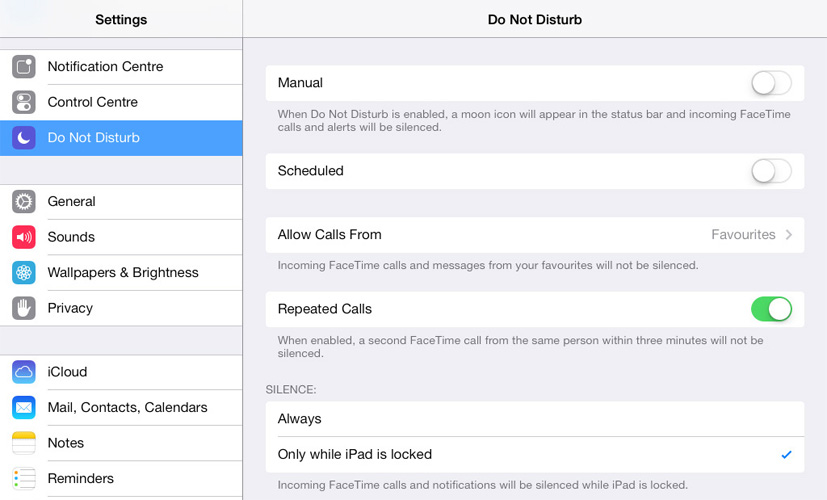
Task: Tap the Mail envelope icon
Action: point(24,408)
